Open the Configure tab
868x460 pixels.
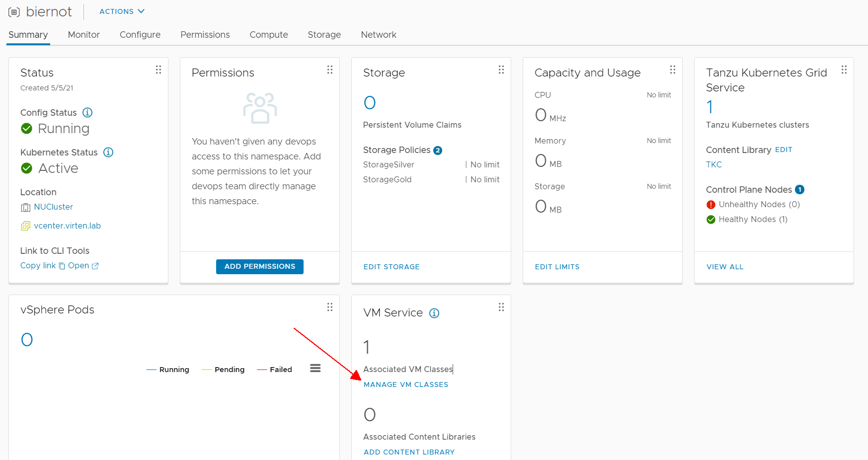click(x=140, y=35)
